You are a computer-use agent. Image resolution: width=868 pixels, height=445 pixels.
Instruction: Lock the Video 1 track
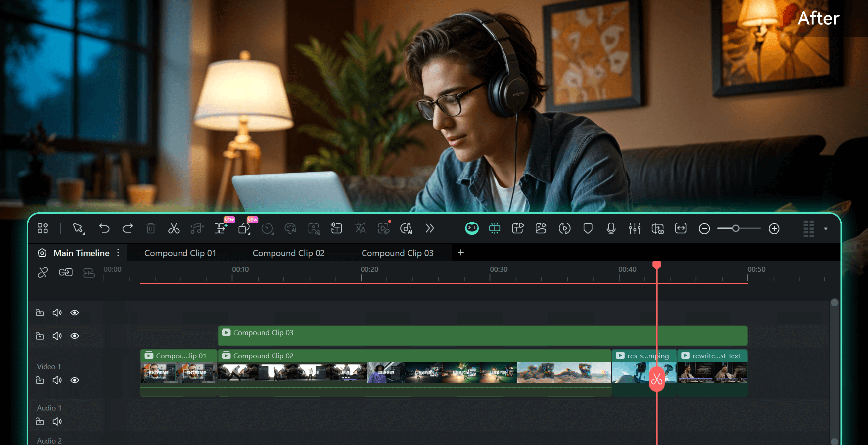[40, 380]
